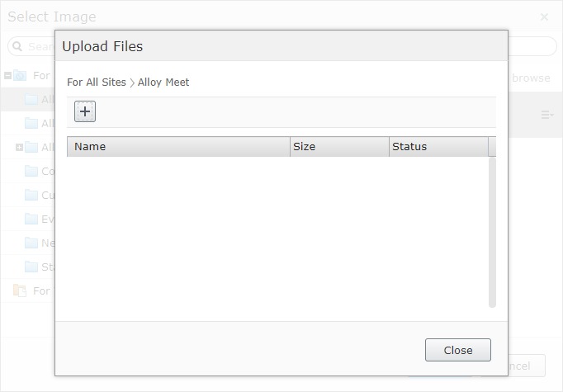This screenshot has width=563, height=392.
Task: Click the orange folder icon at the tree bottom
Action: (x=20, y=290)
